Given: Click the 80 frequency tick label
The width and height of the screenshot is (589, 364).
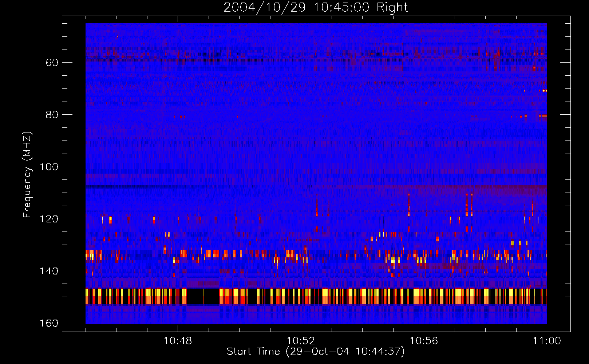Looking at the screenshot, I should (52, 115).
